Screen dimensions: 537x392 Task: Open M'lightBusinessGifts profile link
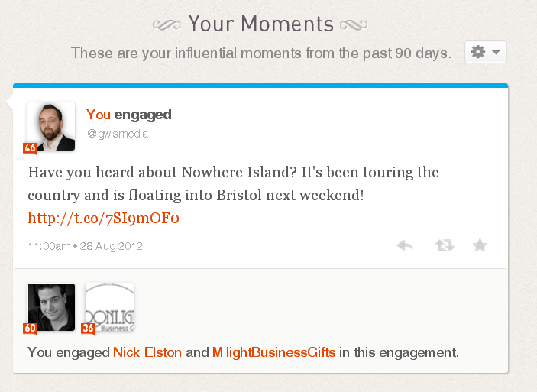(x=274, y=352)
